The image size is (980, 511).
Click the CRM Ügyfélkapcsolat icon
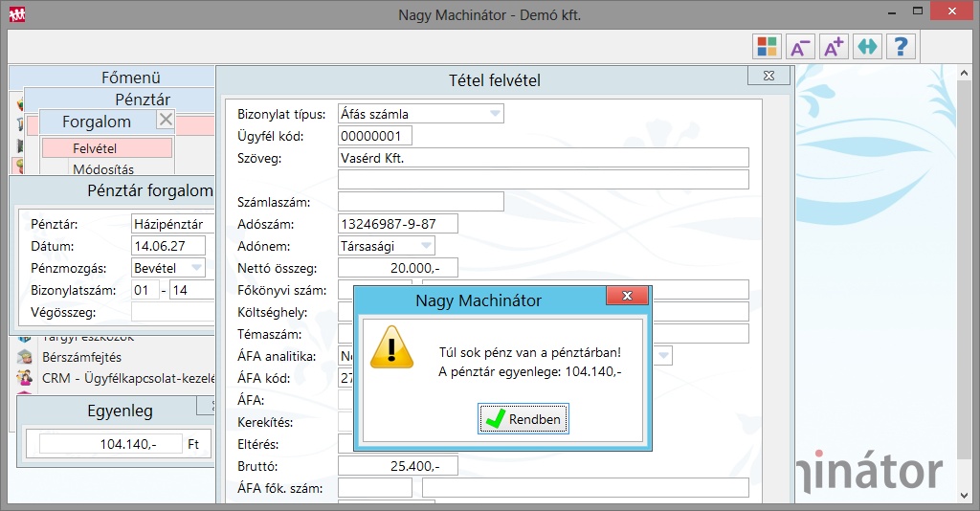[25, 378]
